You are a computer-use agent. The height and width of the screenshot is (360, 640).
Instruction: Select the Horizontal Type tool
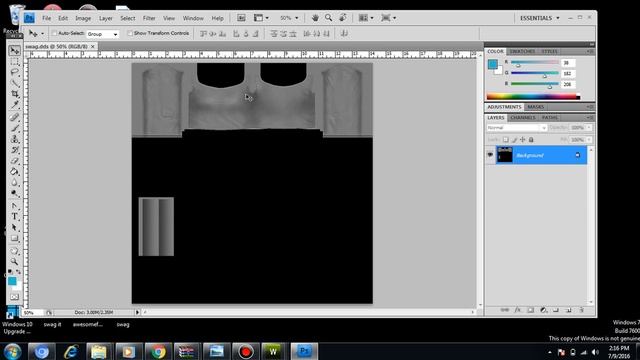[x=15, y=216]
